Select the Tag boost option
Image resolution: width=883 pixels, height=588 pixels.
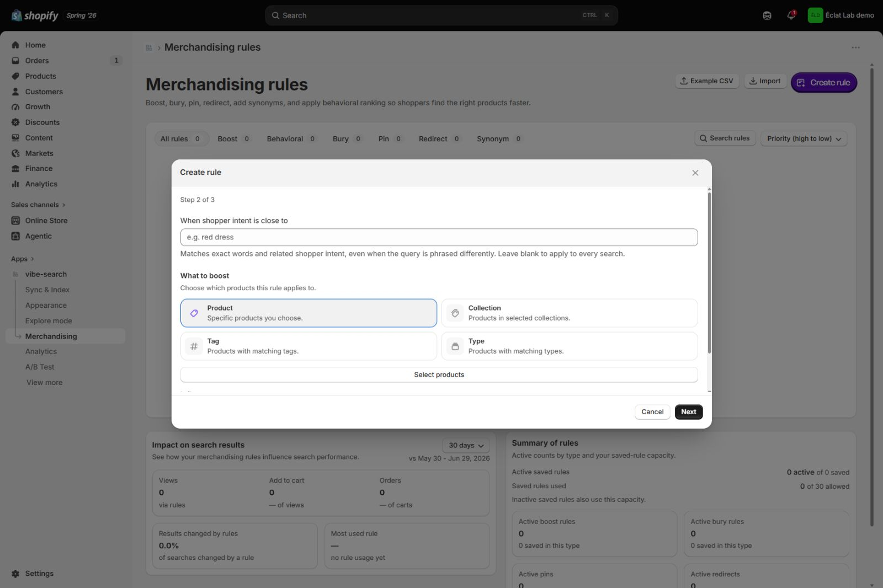click(308, 346)
